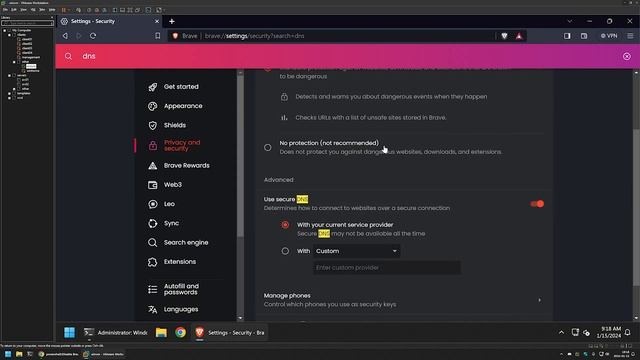Reload the Brave settings page
The width and height of the screenshot is (640, 360).
pyautogui.click(x=93, y=36)
